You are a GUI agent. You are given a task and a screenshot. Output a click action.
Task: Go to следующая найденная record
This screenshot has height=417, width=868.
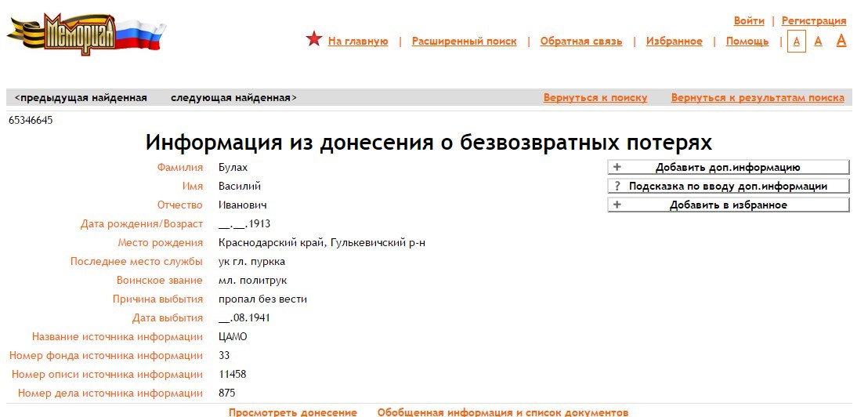[x=233, y=98]
